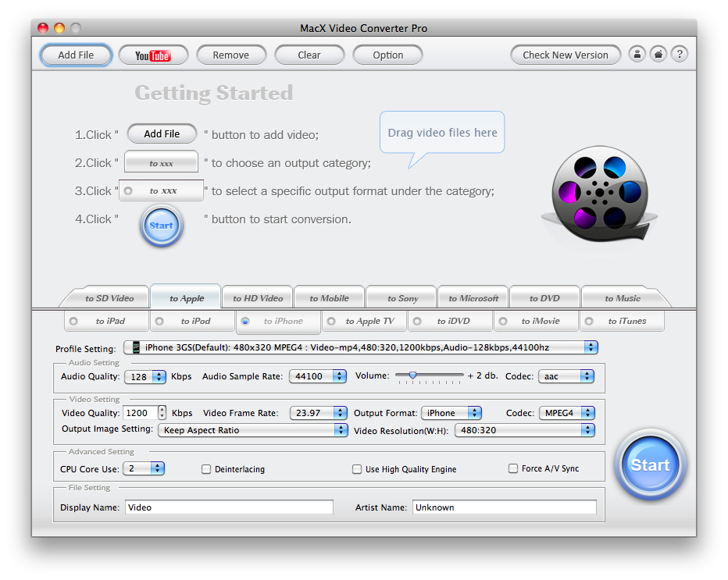Select the to iPhone radio option
This screenshot has width=728, height=580.
(x=279, y=321)
